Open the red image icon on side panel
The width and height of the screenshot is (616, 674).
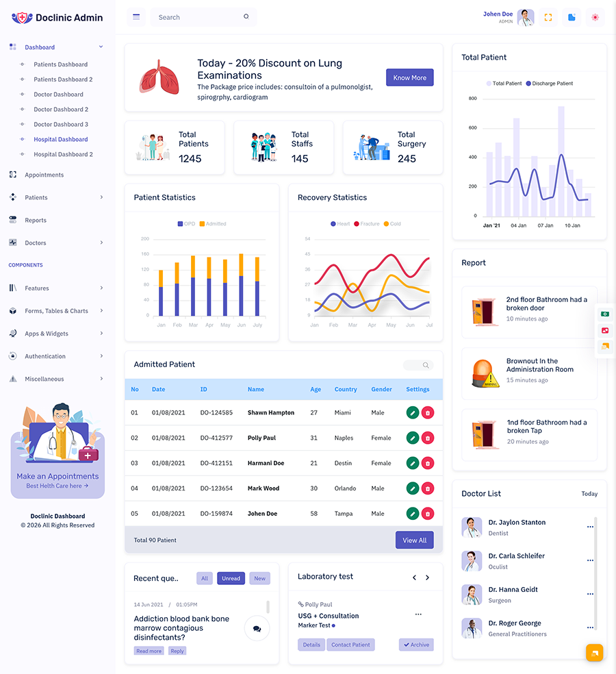tap(605, 330)
